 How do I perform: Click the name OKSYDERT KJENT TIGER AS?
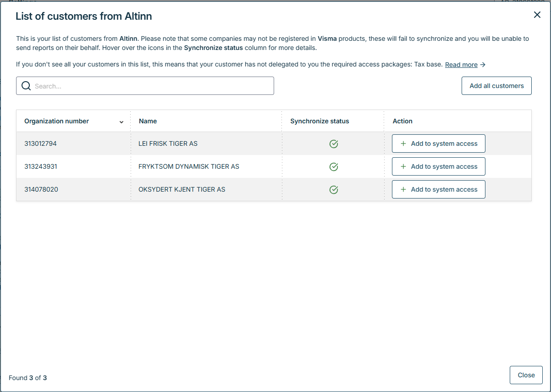(182, 189)
